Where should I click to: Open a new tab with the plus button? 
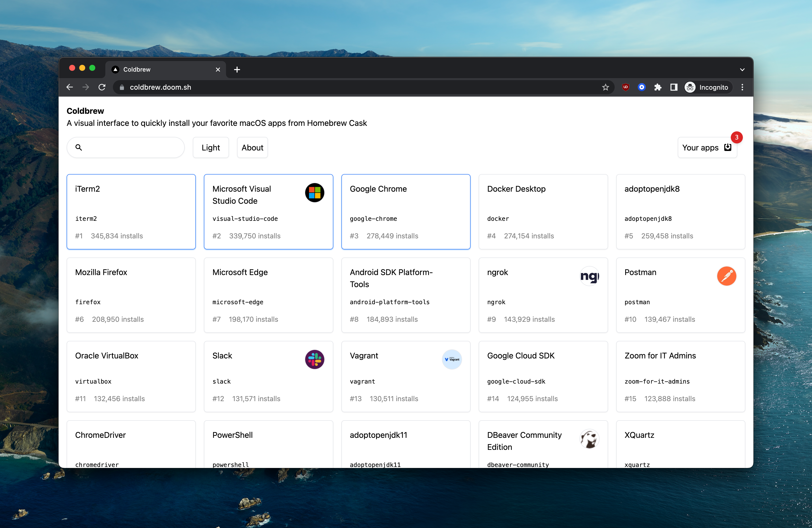click(x=237, y=70)
